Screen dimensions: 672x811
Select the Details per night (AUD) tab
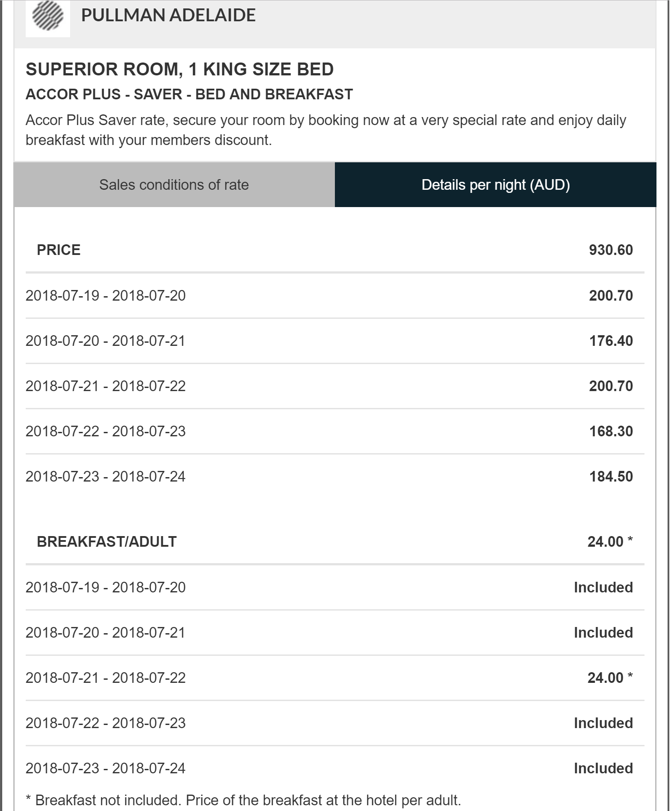tap(495, 184)
